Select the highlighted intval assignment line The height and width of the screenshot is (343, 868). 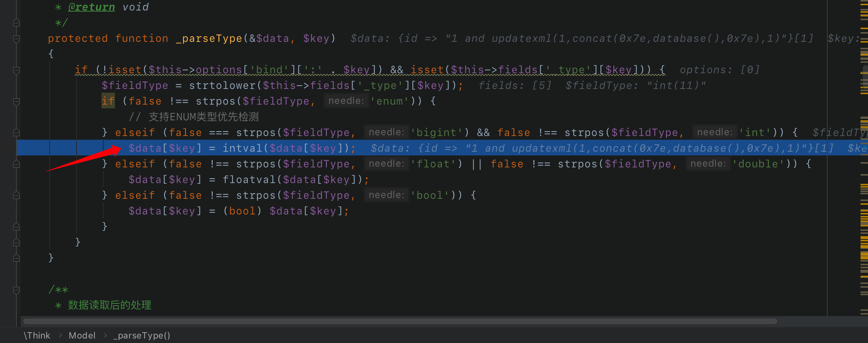(242, 148)
